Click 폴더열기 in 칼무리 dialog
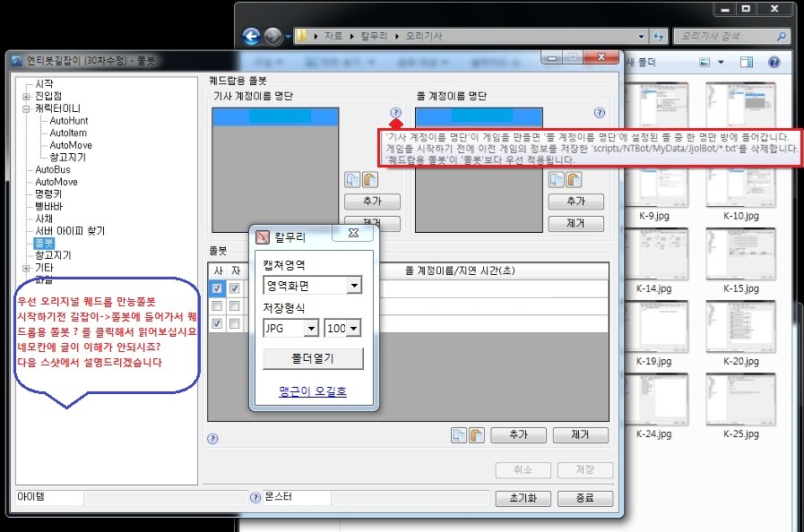The height and width of the screenshot is (532, 804). tap(313, 359)
